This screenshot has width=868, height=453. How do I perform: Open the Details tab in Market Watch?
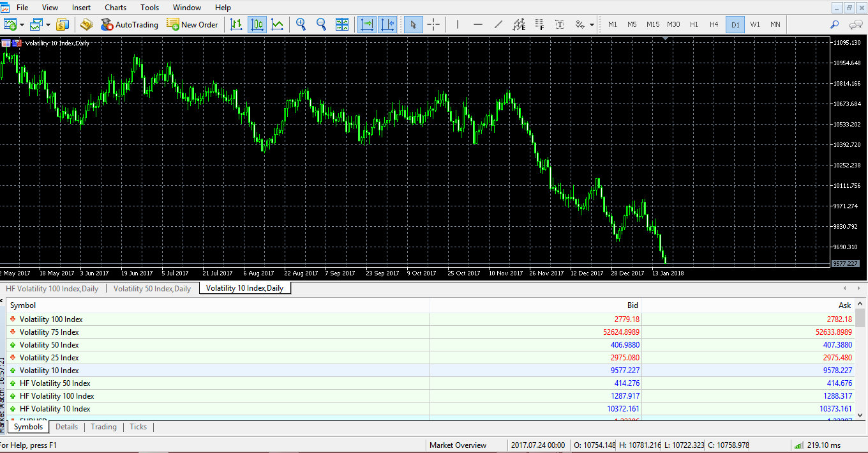coord(66,427)
